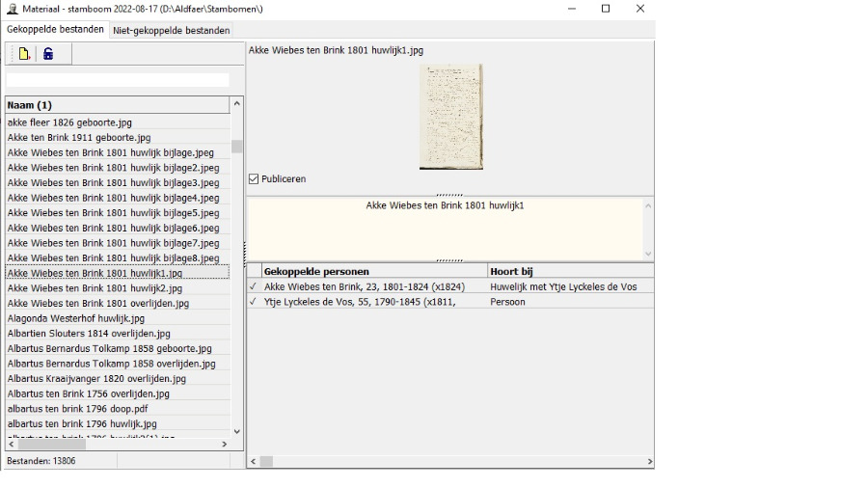868x488 pixels.
Task: Click the application portrait icon in title bar
Action: pos(12,9)
